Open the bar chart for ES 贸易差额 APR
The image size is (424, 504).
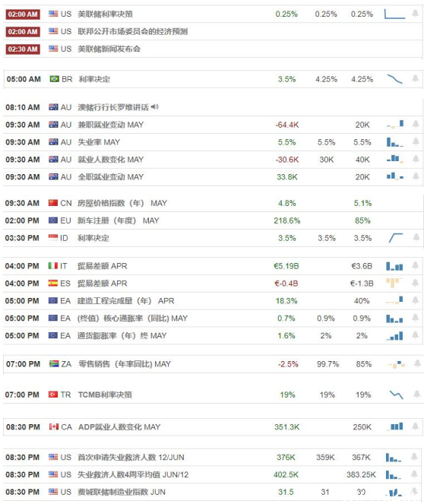394,283
